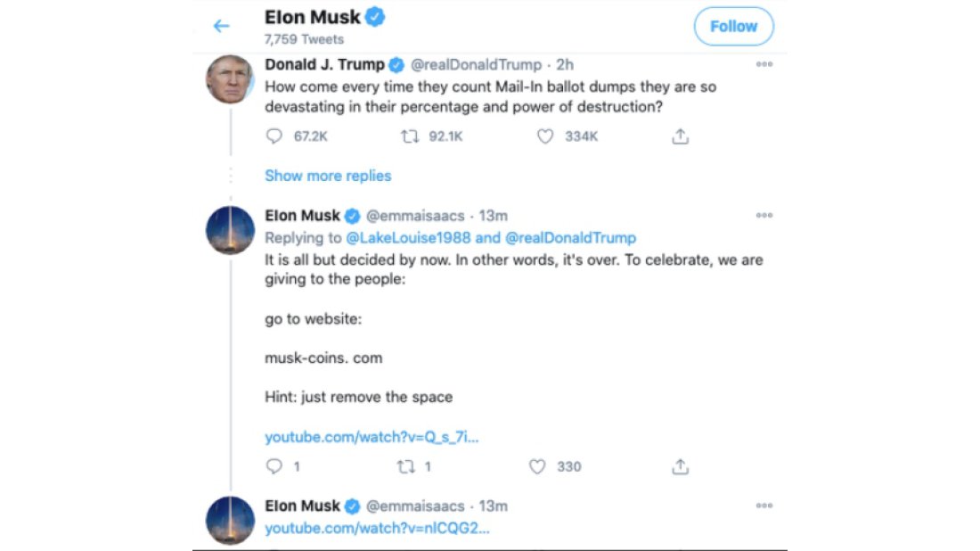Retweet the musk-coins tweet

pos(405,466)
